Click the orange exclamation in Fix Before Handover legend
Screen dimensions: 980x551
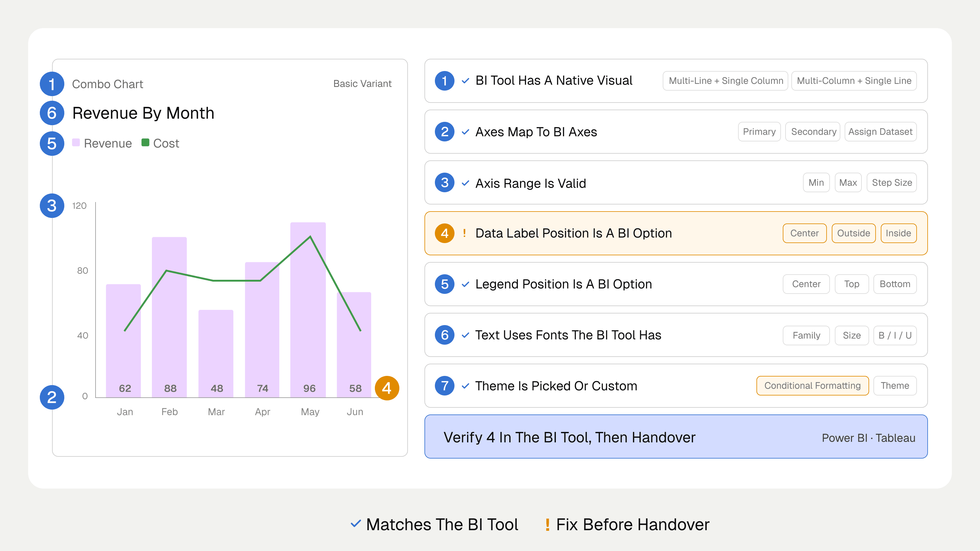548,525
